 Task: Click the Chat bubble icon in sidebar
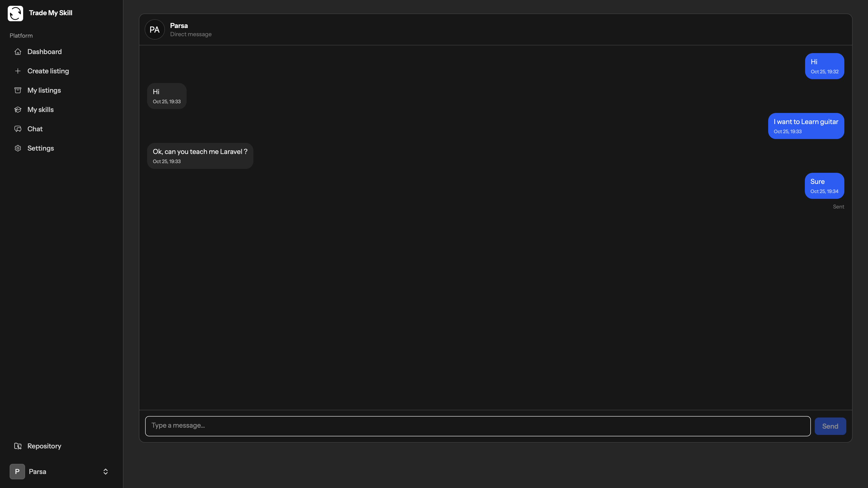[x=18, y=129]
